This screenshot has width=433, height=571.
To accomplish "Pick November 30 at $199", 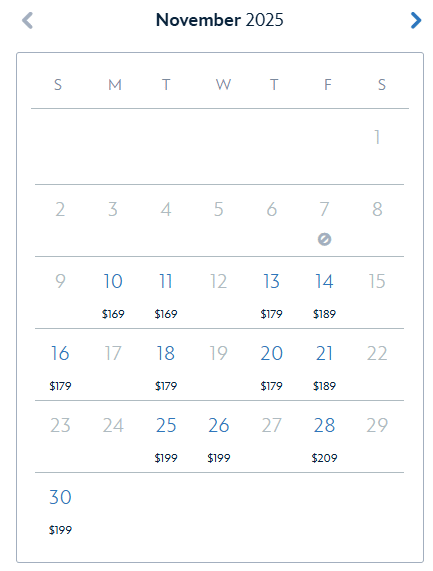I will coord(60,509).
